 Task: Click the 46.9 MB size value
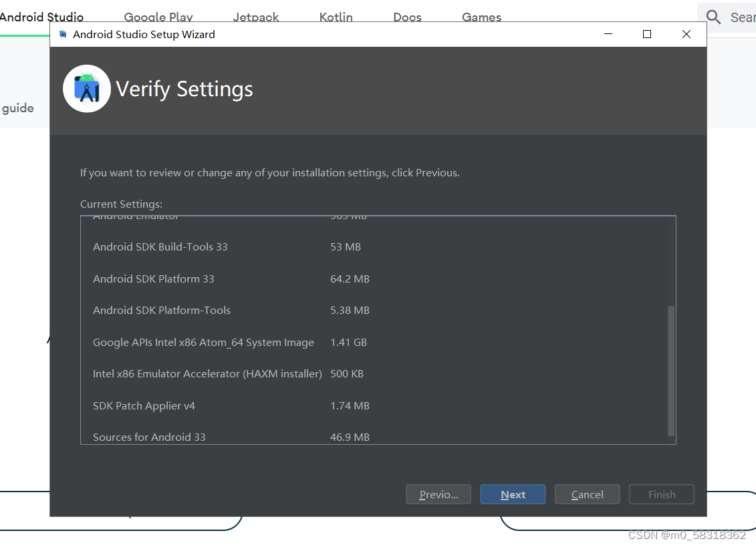pyautogui.click(x=350, y=437)
